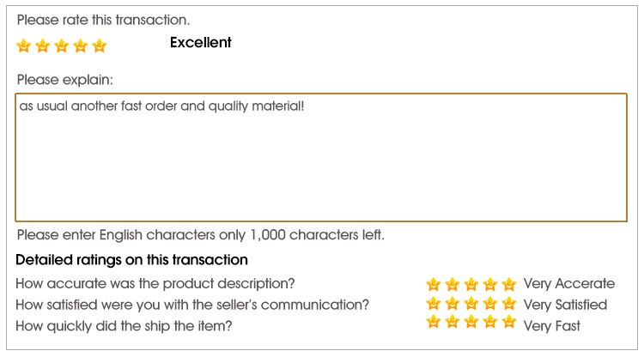The width and height of the screenshot is (644, 363).
Task: Rate product description accuracy four stars
Action: click(x=490, y=284)
